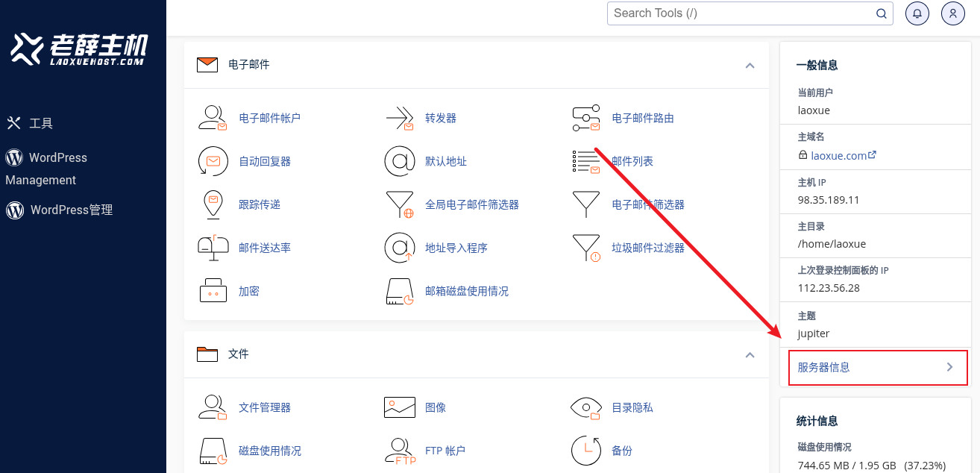Click the 加密 encryption icon
This screenshot has height=473, width=980.
213,291
